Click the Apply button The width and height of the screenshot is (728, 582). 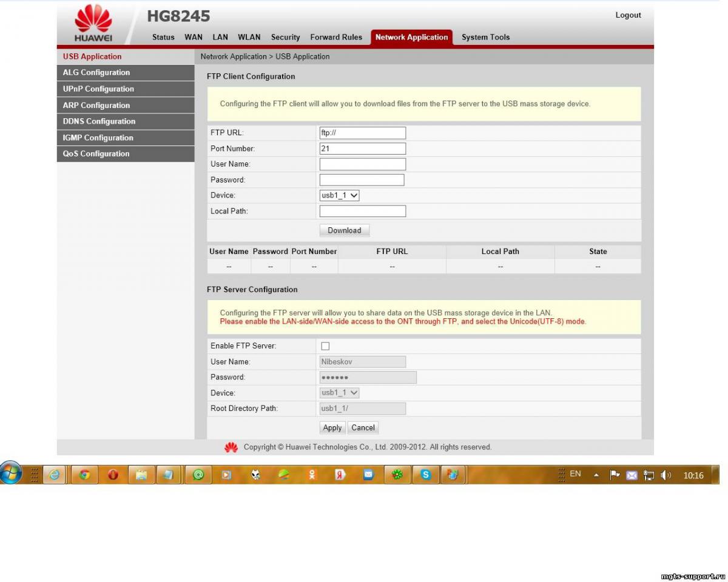332,427
